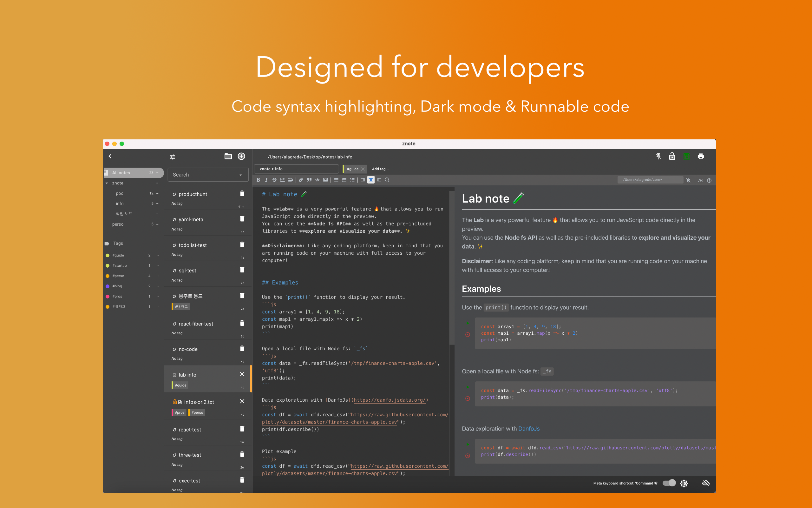This screenshot has width=812, height=508.
Task: Open the info notebook
Action: pos(120,204)
